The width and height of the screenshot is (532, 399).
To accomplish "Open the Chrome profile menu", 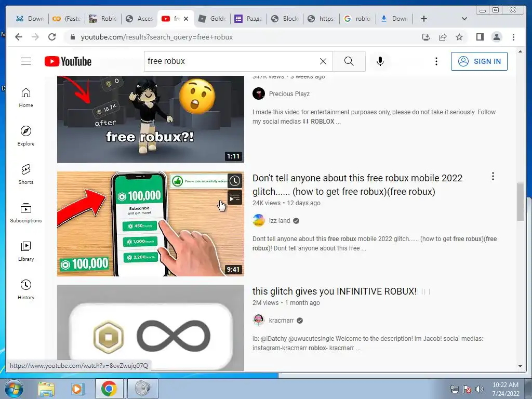I will point(496,37).
